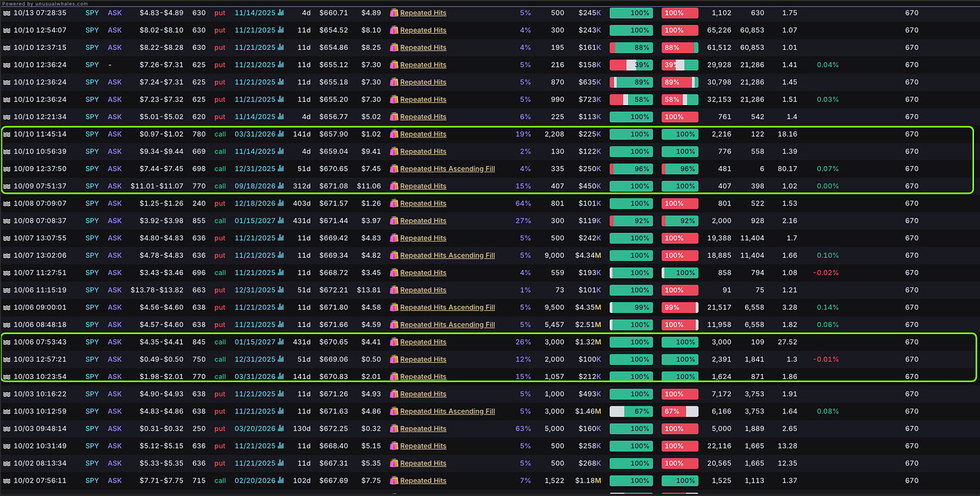Click the 67% red fill bar in $1.46M row
The height and width of the screenshot is (496, 980).
tap(680, 411)
